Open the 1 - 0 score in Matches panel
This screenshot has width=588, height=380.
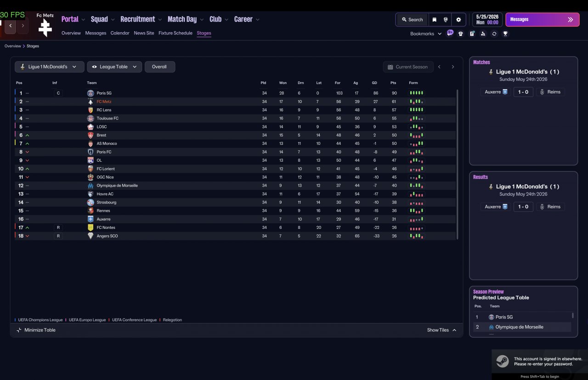point(523,92)
